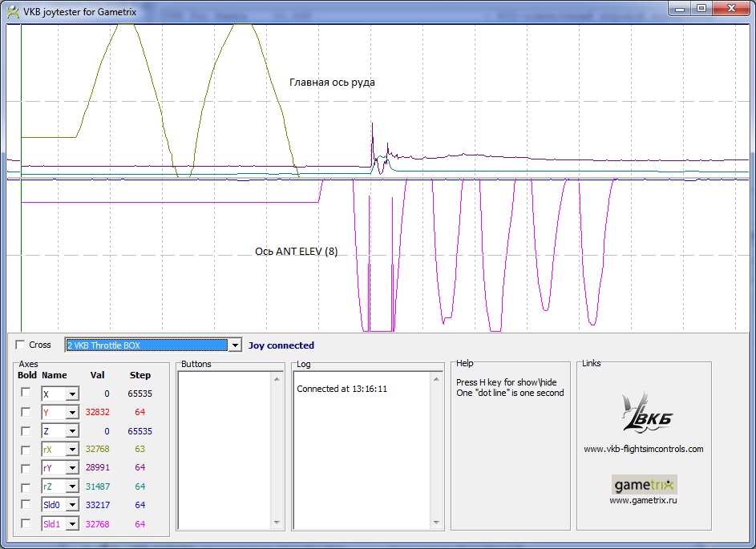Click the 'Ось ANT ELEV (8)' graph label
This screenshot has width=756, height=549.
click(x=296, y=252)
